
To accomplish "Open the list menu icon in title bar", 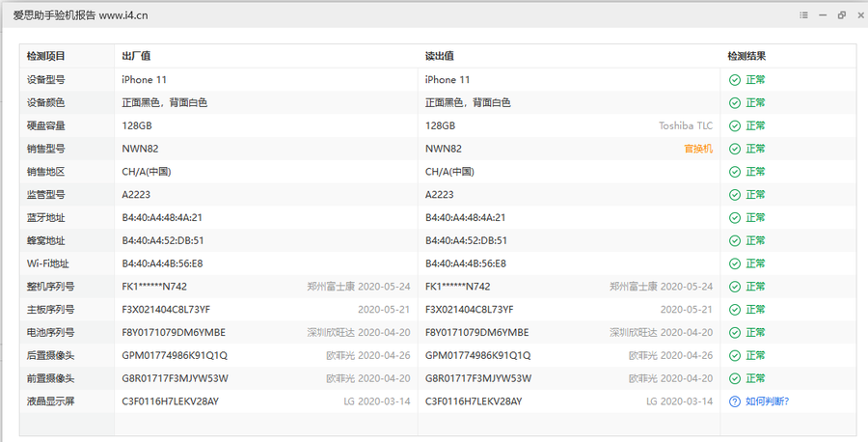I will coord(803,15).
